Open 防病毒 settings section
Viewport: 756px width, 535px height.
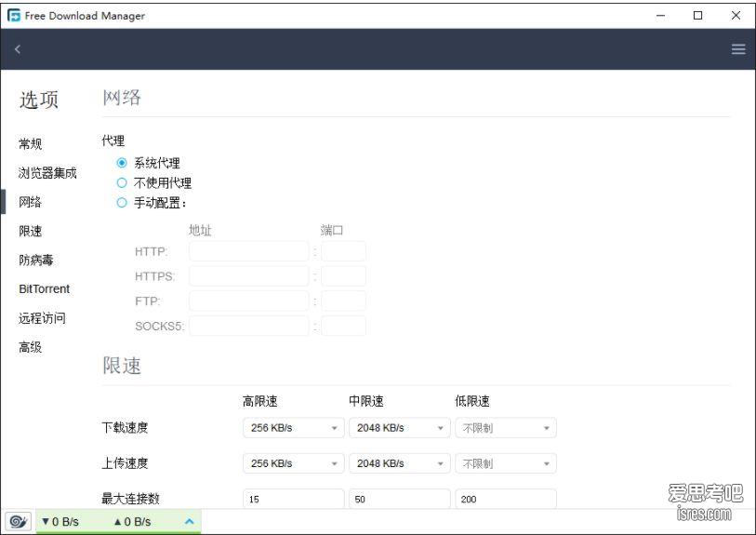tap(36, 260)
